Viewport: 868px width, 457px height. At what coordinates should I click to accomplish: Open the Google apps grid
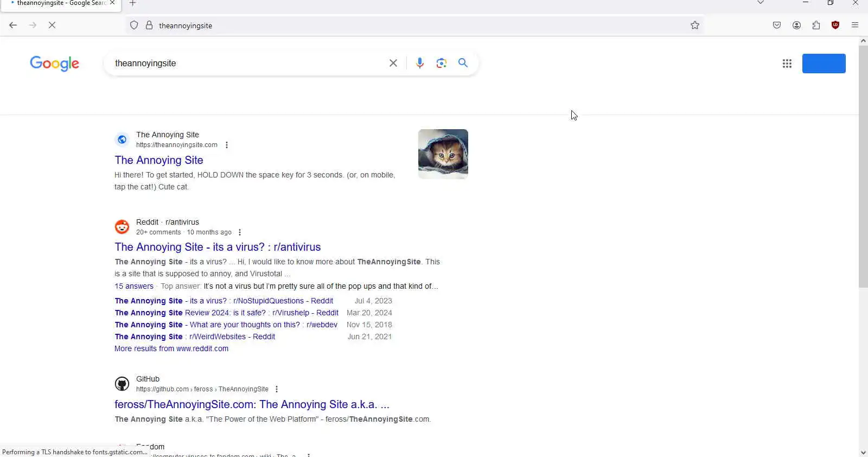tap(787, 64)
